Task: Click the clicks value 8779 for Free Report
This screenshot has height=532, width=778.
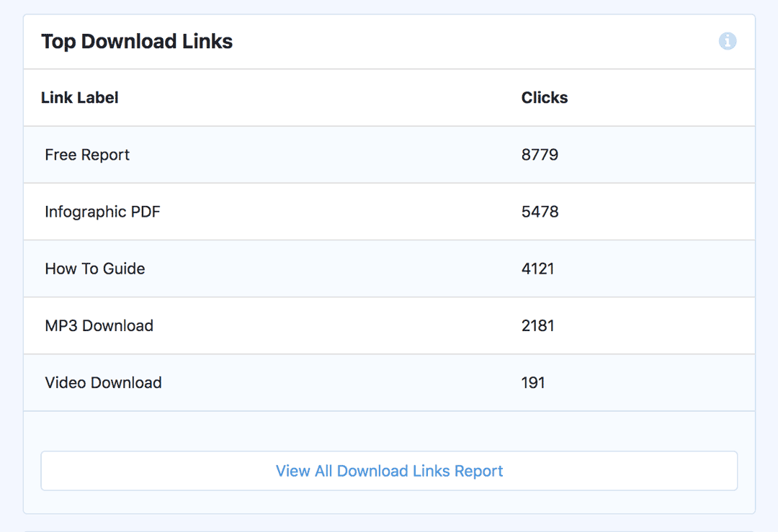Action: point(540,154)
